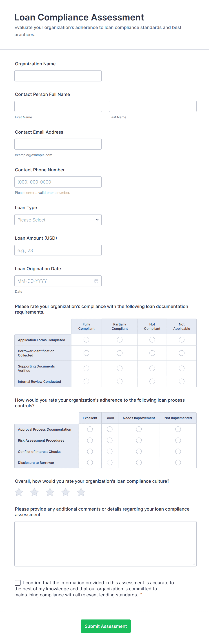Viewport: 209px width, 644px height.
Task: Set Internal Review Conducted to Not Applicable
Action: 182,381
